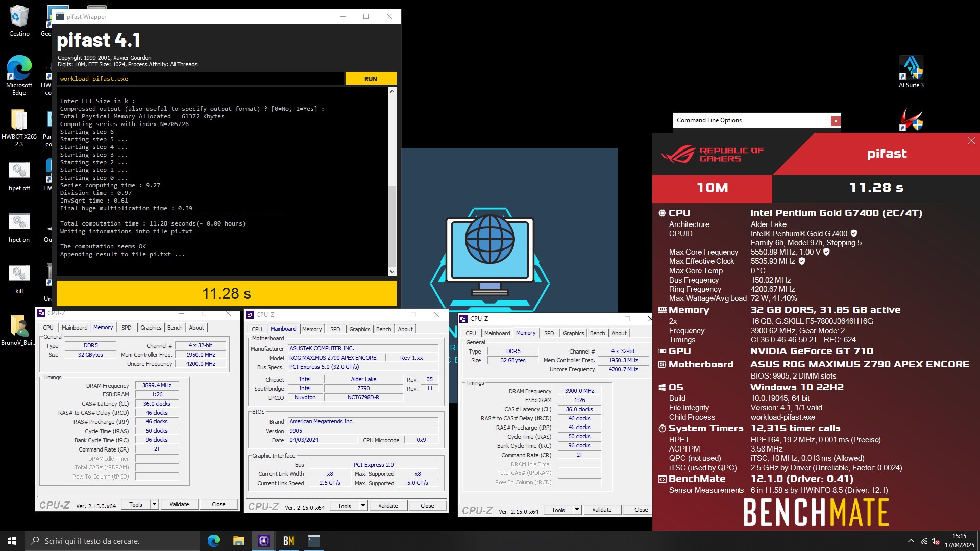
Task: Click the RUN button in pifast Wrapper
Action: [x=371, y=79]
